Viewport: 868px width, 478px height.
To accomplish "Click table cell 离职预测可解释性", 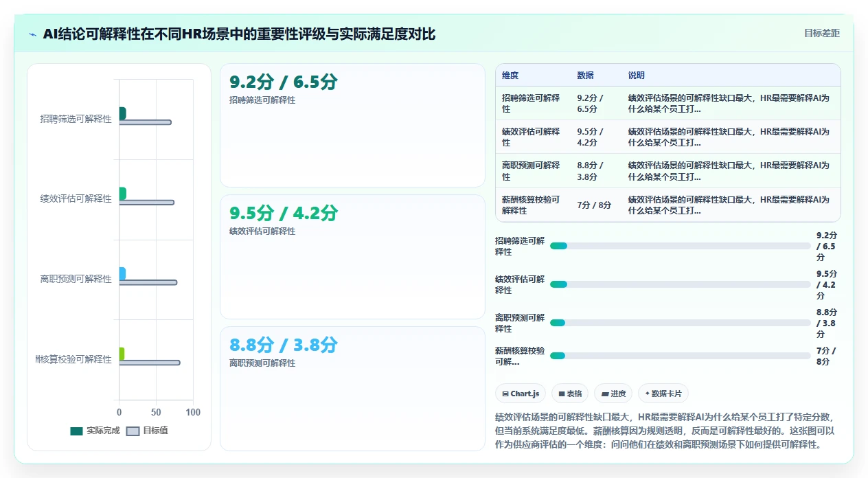I will 533,171.
